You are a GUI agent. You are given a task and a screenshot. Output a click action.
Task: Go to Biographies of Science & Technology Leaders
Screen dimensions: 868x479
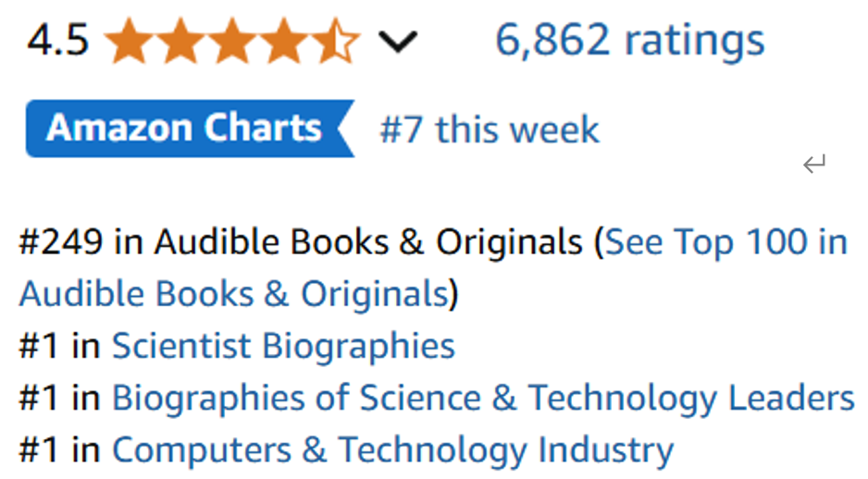[483, 399]
